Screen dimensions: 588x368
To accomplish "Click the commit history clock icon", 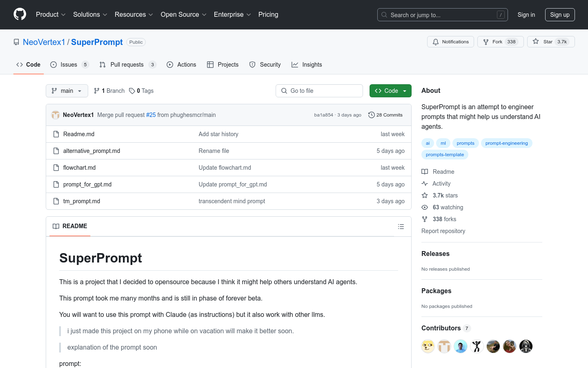I will (x=372, y=115).
